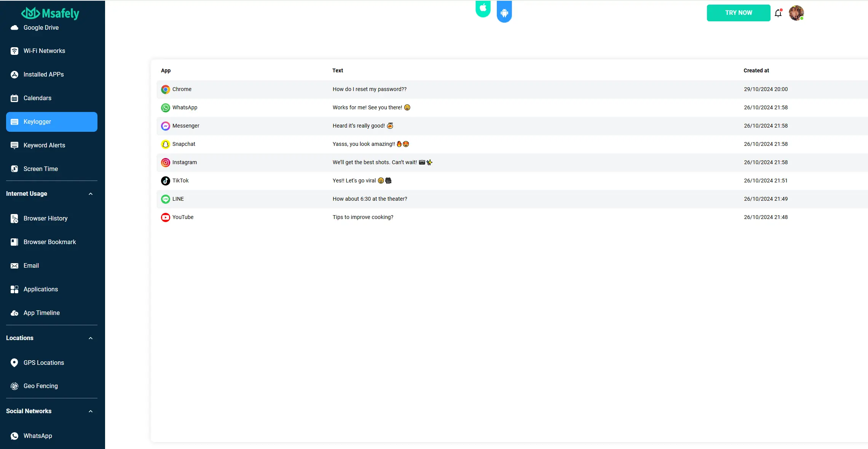The height and width of the screenshot is (449, 868).
Task: Click the 29/10/2024 20:00 timestamp
Action: (766, 89)
